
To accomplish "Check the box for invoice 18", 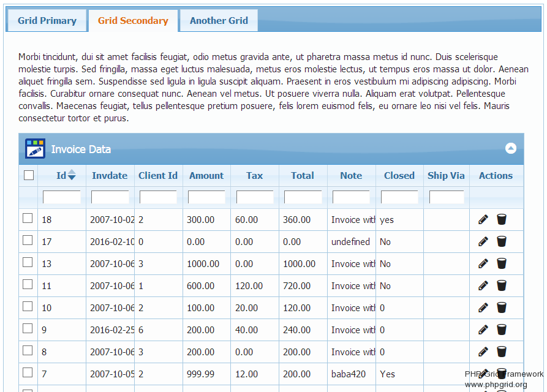I will pos(28,219).
